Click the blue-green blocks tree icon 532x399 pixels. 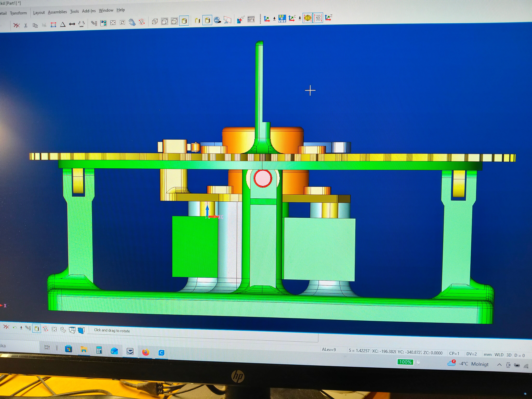tap(103, 23)
